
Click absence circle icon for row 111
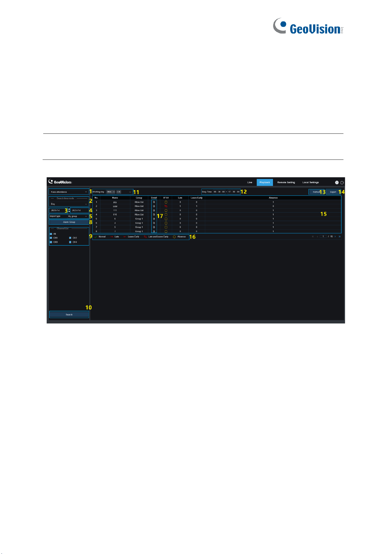[166, 210]
